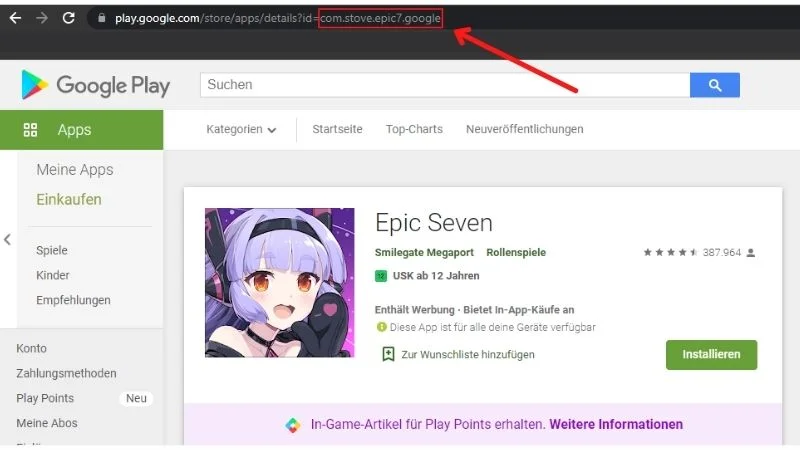Screen dimensions: 800x450
Task: Click the wishlist bookmark icon
Action: pos(388,354)
